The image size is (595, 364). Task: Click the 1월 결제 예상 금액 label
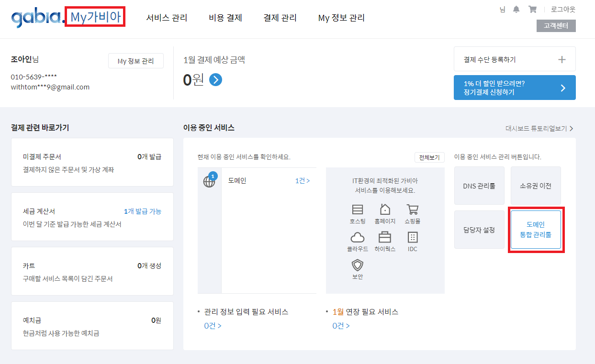214,60
